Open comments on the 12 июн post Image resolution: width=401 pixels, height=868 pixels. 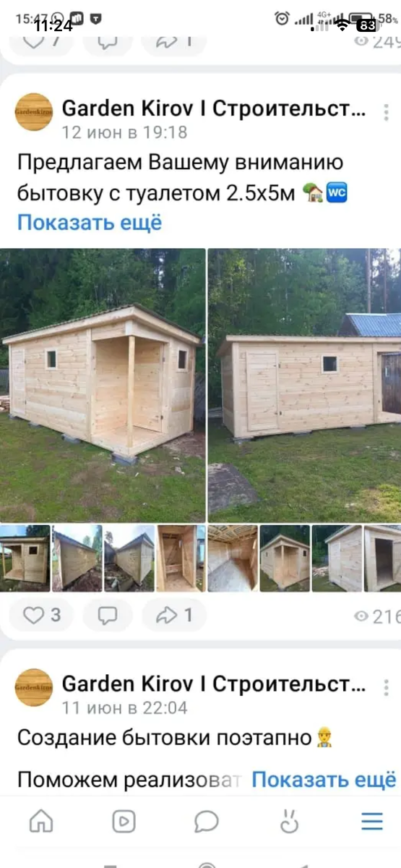tap(108, 616)
